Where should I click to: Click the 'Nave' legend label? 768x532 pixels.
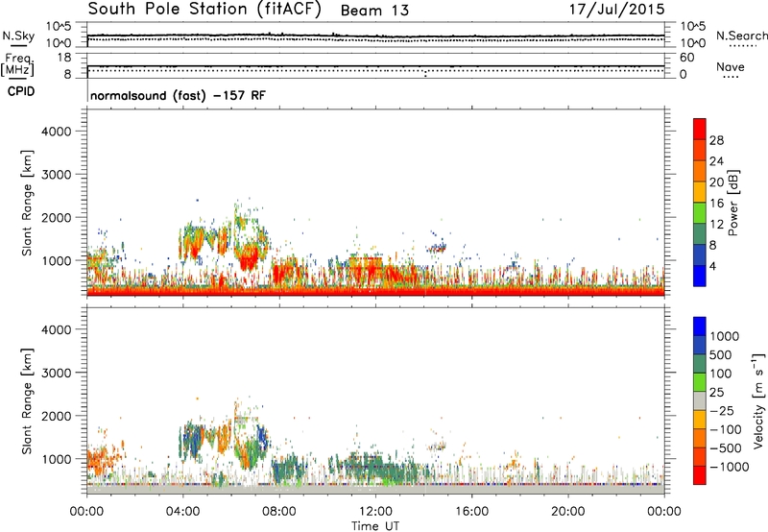(x=730, y=66)
